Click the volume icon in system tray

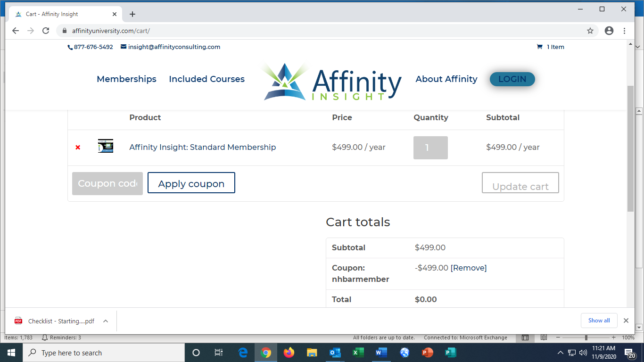[583, 353]
